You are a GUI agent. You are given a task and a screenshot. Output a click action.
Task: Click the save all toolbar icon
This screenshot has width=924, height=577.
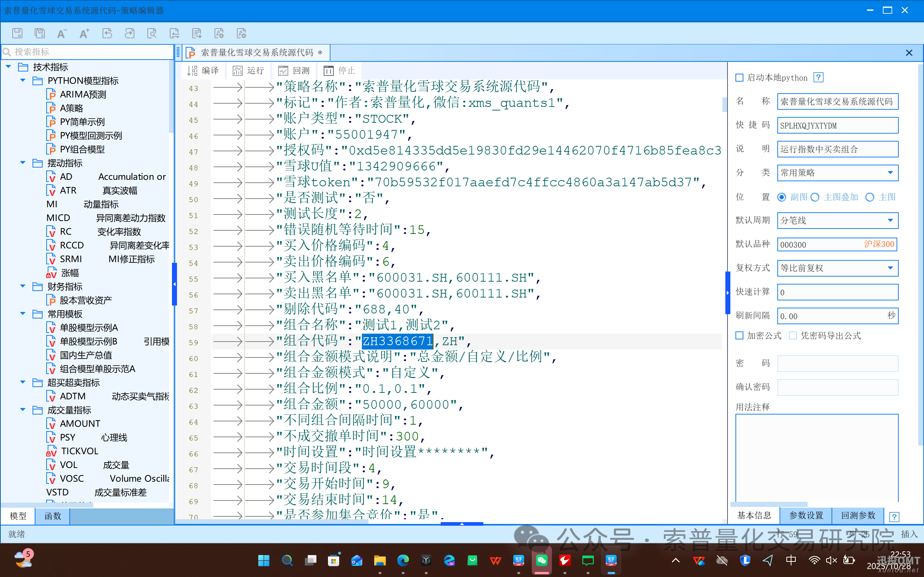click(x=40, y=33)
